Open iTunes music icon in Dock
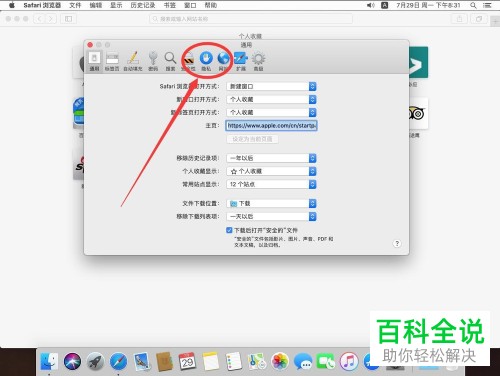The width and height of the screenshot is (500, 376). click(x=349, y=362)
